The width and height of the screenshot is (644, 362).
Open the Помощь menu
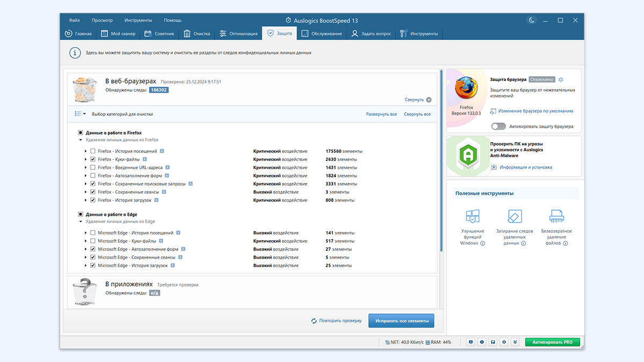pos(172,20)
